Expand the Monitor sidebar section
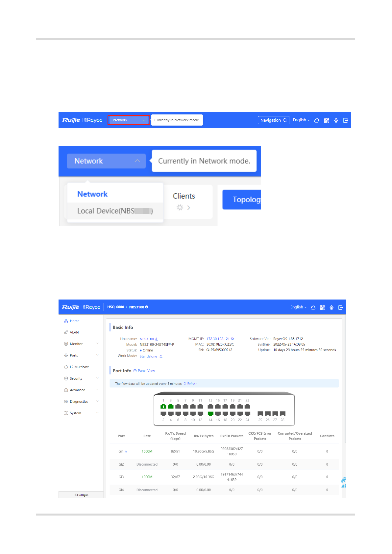 [x=81, y=344]
